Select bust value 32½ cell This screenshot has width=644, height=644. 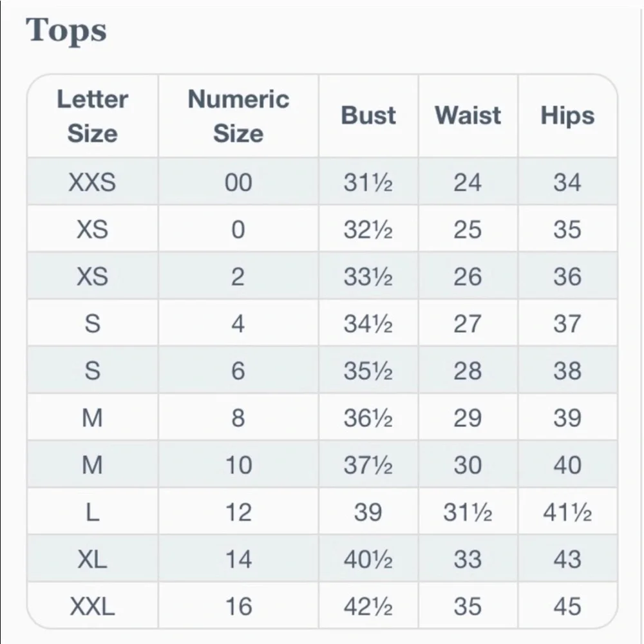tap(368, 229)
